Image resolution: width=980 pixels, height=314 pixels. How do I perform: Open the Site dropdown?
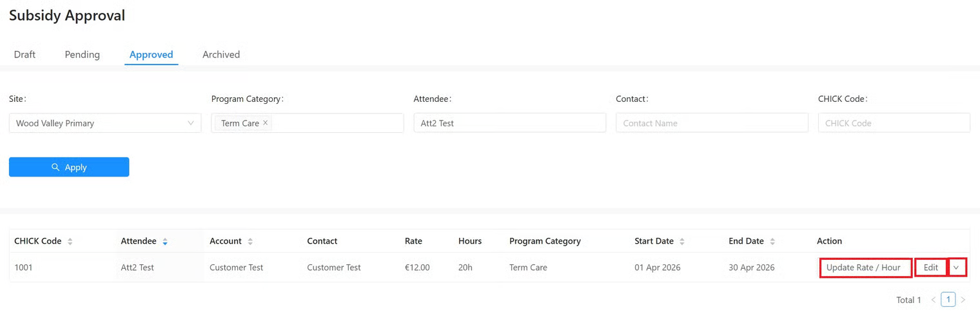coord(104,123)
